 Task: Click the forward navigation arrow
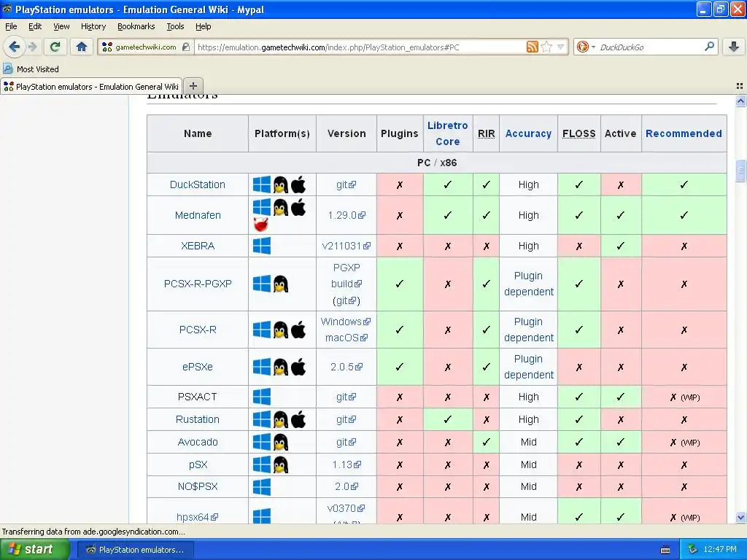(32, 47)
